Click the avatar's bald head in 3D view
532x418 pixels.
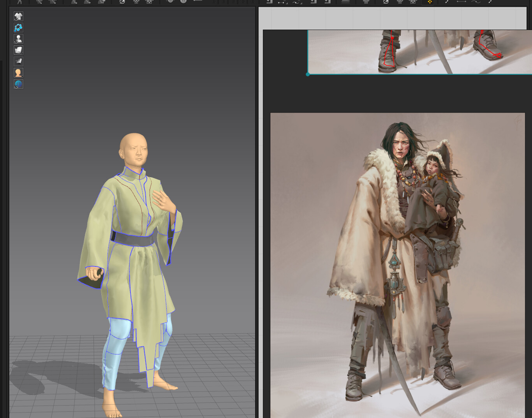(x=133, y=150)
